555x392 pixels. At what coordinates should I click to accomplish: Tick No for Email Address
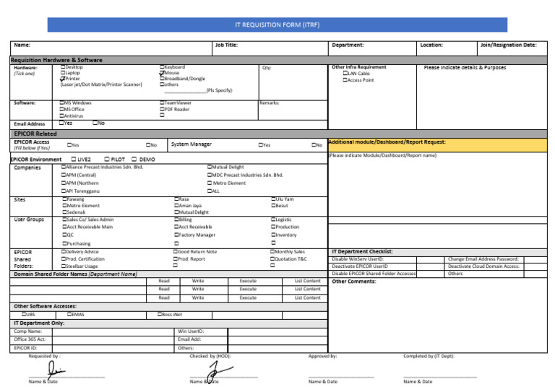pyautogui.click(x=95, y=123)
